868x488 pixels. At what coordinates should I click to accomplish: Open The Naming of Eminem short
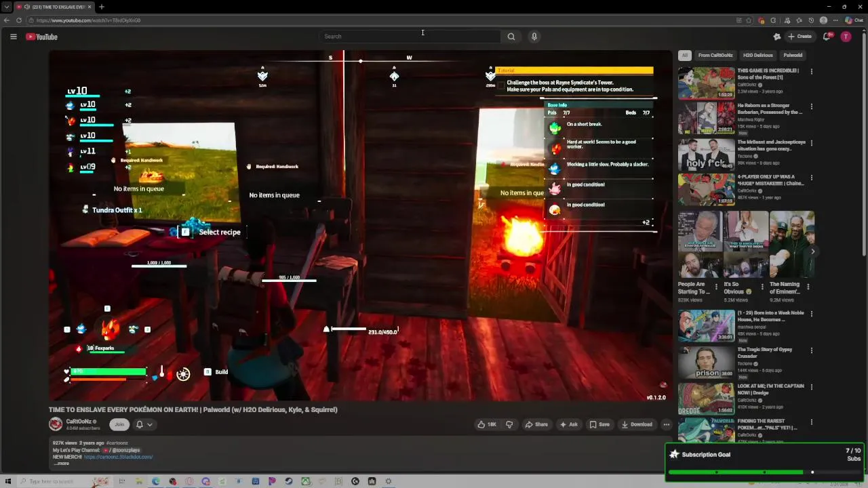[x=791, y=245]
